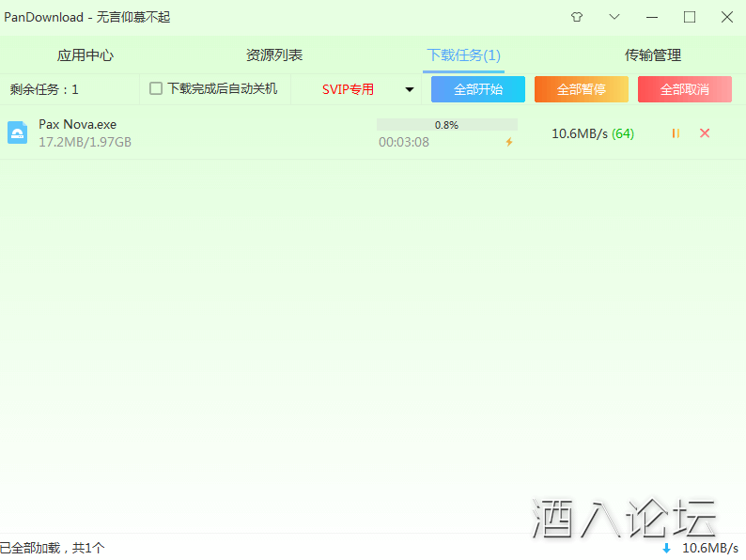Image resolution: width=746 pixels, height=560 pixels.
Task: Go to the 传输管理 tab
Action: click(653, 55)
